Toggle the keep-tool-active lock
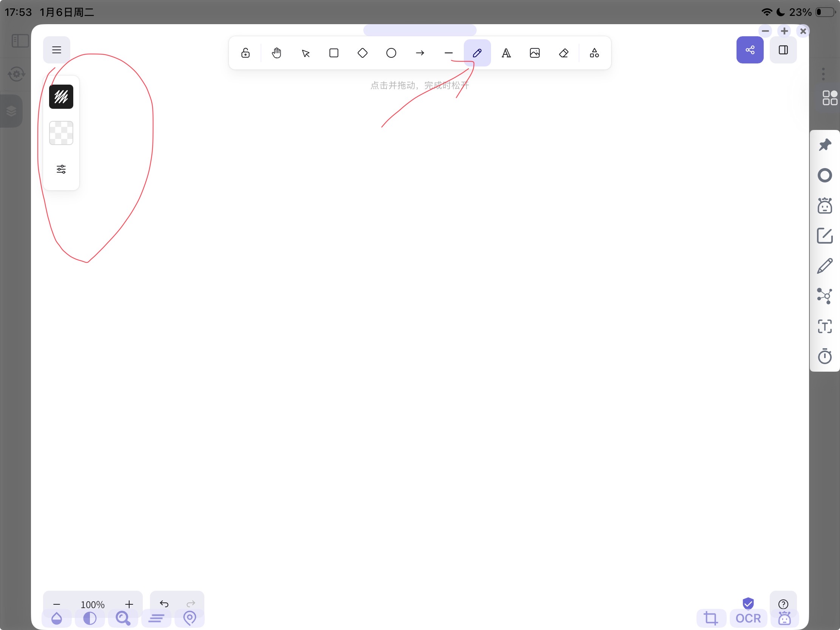Viewport: 840px width, 630px height. [246, 53]
